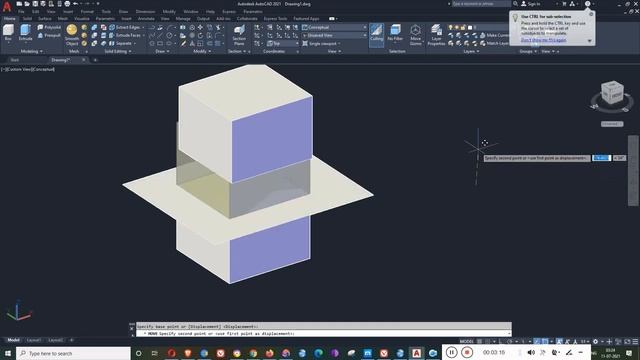640x360 pixels.
Task: Click the keyword search input field
Action: pyautogui.click(x=481, y=4)
